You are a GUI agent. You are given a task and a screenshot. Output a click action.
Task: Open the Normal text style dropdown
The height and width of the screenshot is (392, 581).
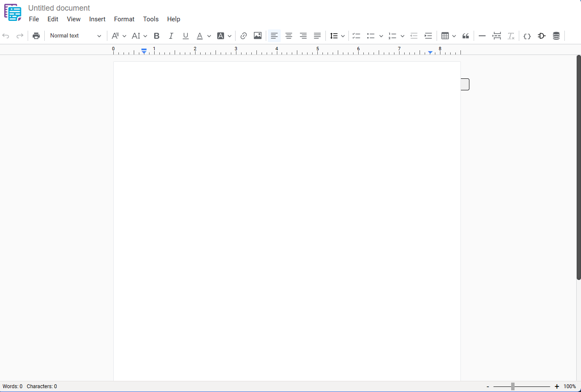[x=75, y=36]
